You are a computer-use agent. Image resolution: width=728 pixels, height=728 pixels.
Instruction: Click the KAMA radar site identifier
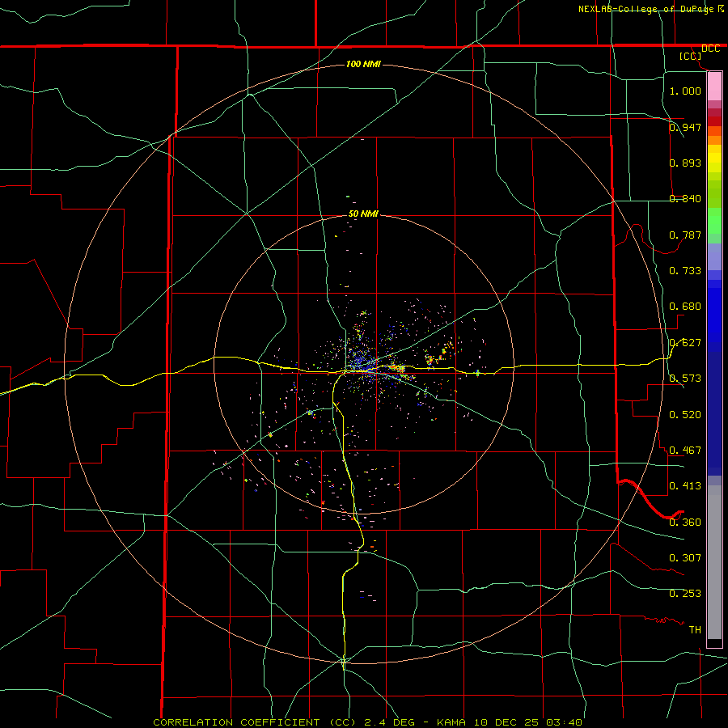[451, 722]
